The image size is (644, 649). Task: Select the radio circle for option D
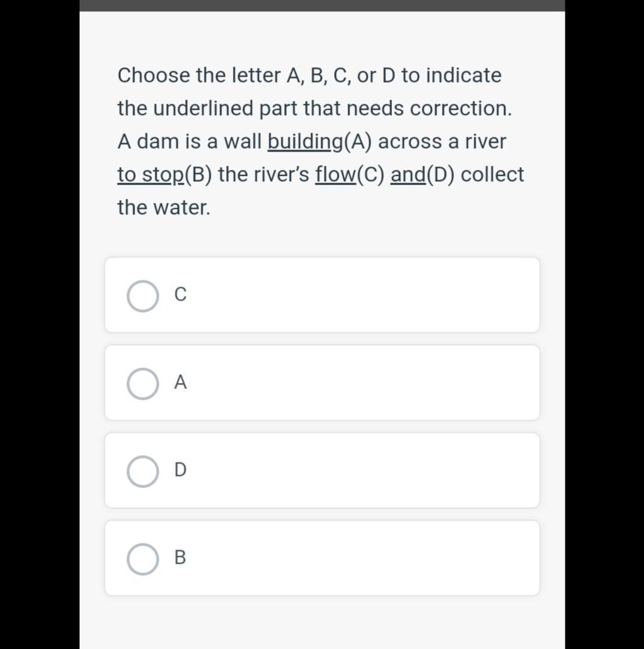coord(143,472)
